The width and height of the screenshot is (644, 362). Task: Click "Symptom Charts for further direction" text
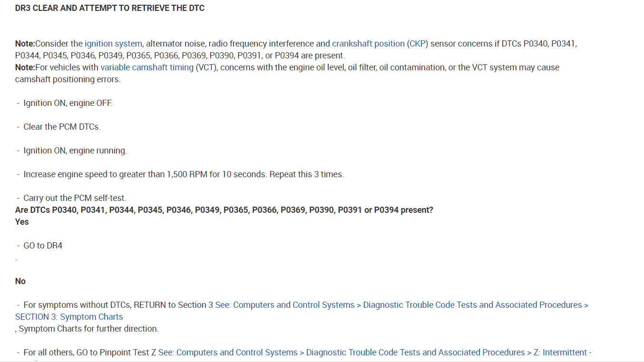coord(88,329)
